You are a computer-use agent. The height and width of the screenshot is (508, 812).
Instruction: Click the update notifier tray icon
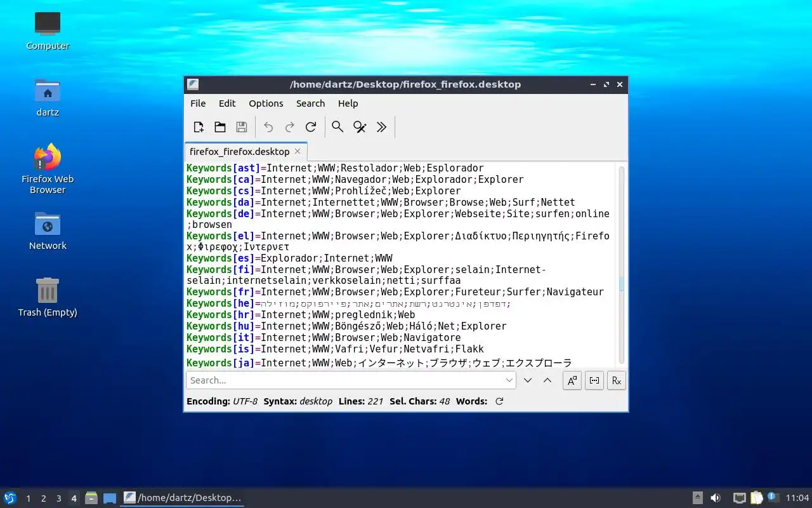pyautogui.click(x=772, y=497)
